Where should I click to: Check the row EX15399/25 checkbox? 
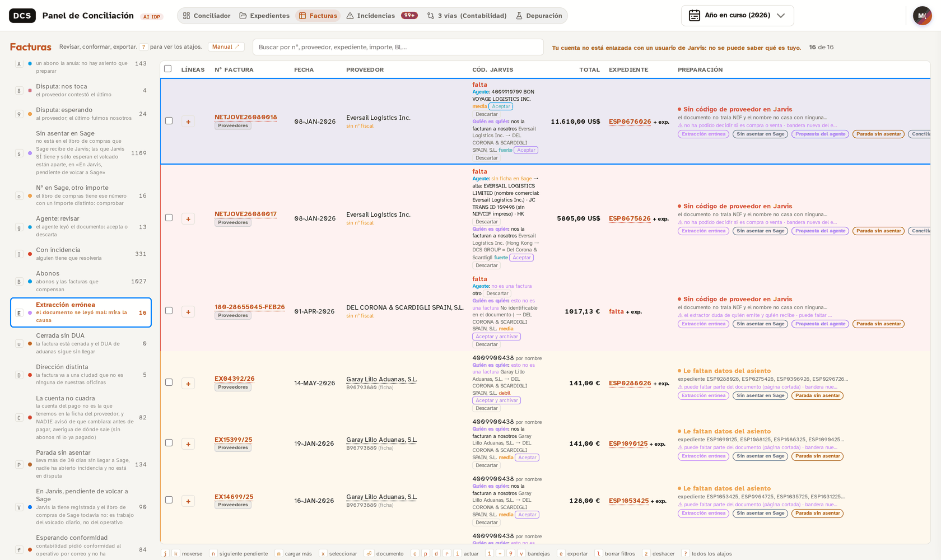169,443
